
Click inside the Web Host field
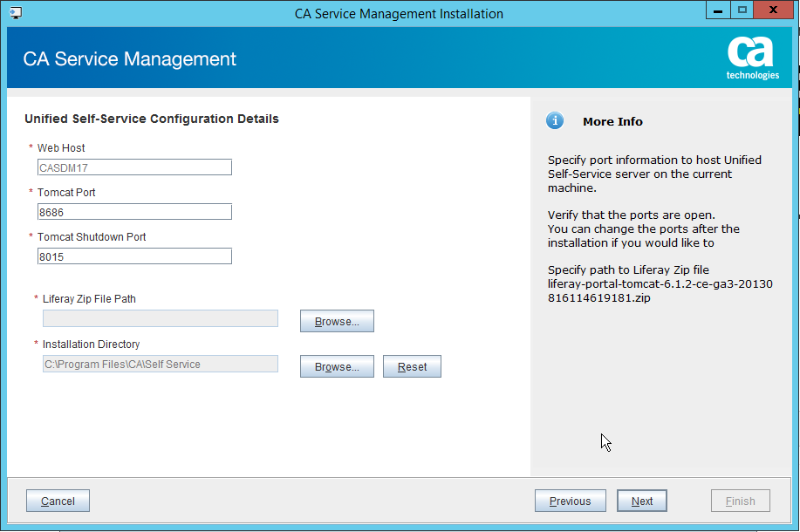(134, 167)
